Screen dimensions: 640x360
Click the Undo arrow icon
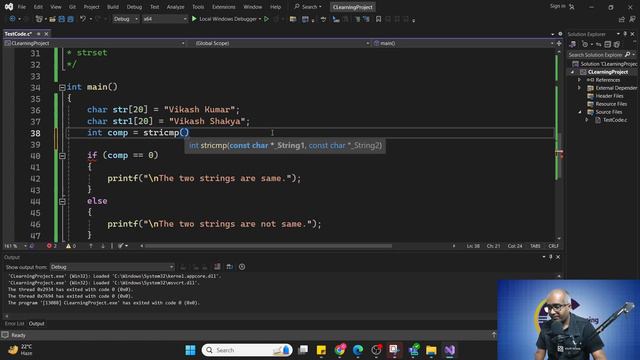click(x=83, y=19)
